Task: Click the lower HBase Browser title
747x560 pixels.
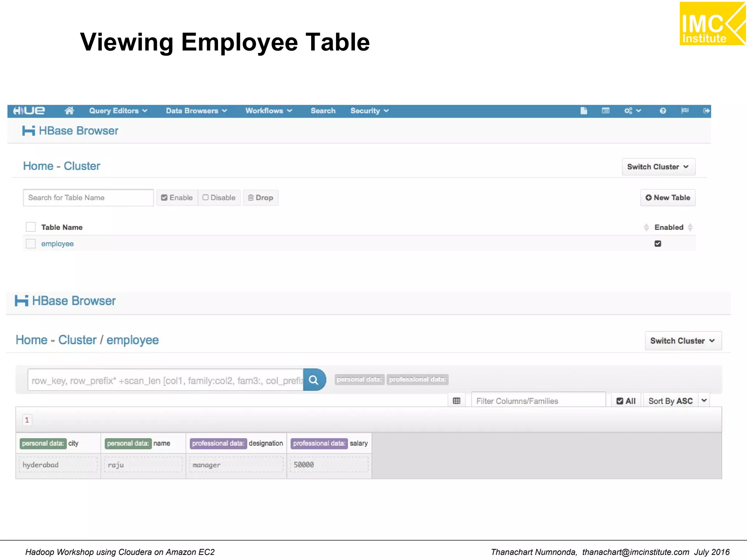Action: (74, 301)
